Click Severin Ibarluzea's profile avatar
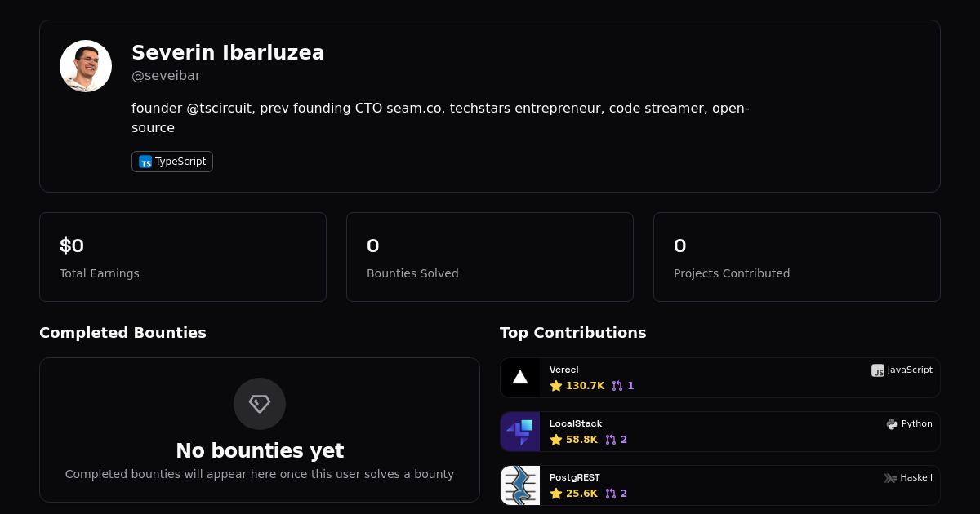Image resolution: width=980 pixels, height=514 pixels. (86, 66)
